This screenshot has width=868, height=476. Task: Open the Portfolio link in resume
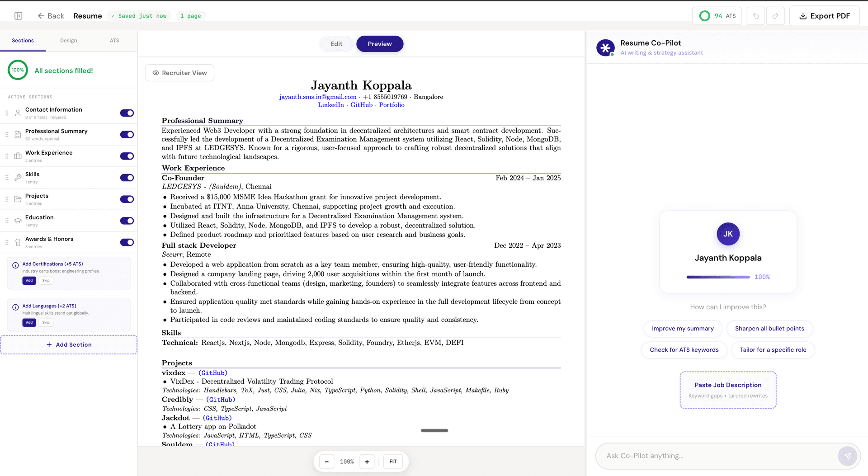pyautogui.click(x=392, y=105)
